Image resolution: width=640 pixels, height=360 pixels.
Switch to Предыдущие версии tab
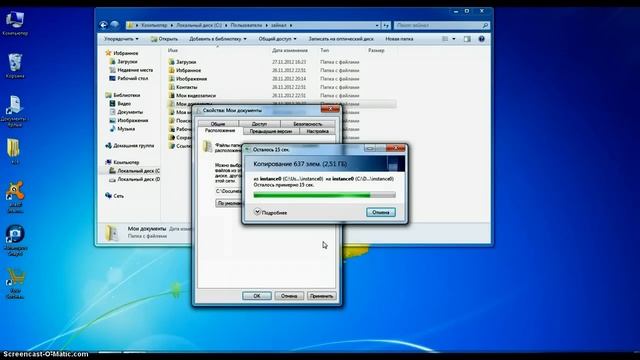271,131
